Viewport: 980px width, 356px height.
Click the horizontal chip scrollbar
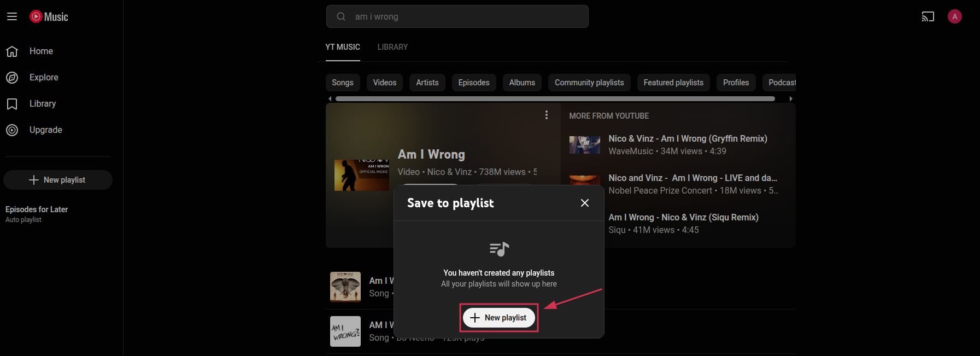point(555,98)
